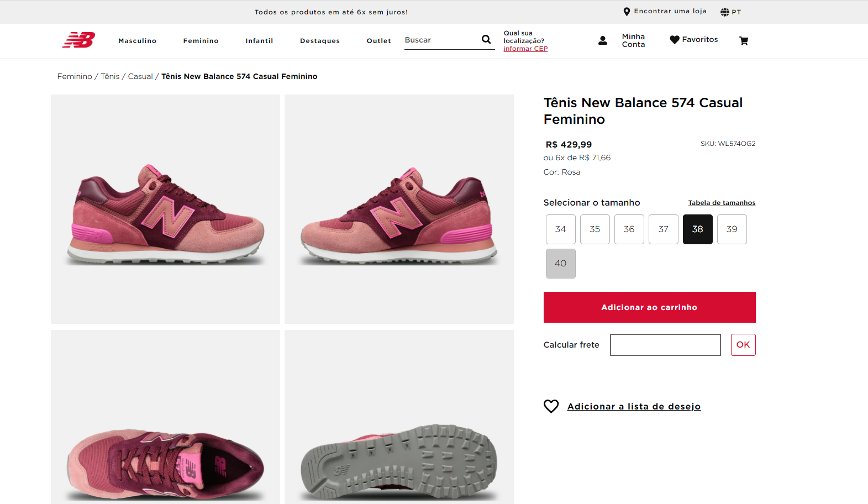This screenshot has width=868, height=504.
Task: Click the Favoritos heart icon
Action: (x=675, y=40)
